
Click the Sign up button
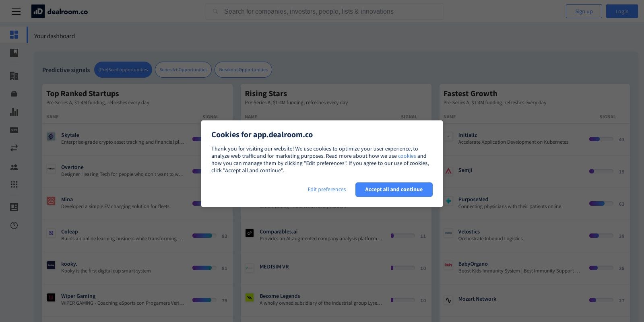point(584,11)
